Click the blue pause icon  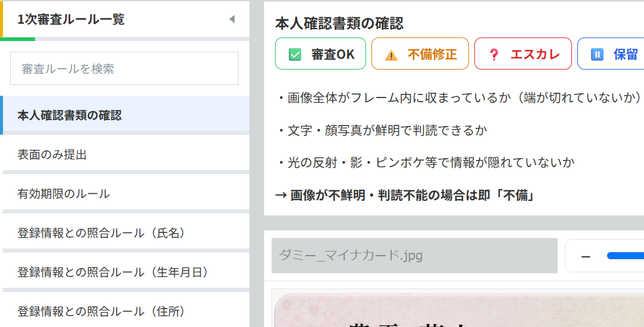coord(597,54)
